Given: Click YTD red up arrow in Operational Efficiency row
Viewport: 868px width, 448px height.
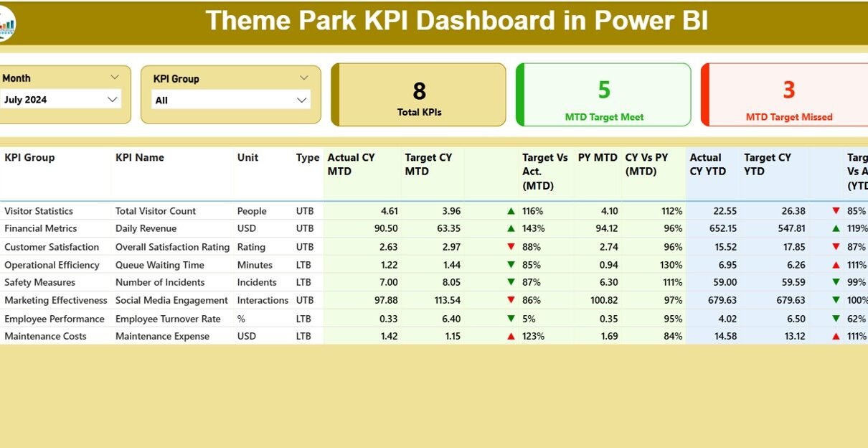Looking at the screenshot, I should 836,265.
